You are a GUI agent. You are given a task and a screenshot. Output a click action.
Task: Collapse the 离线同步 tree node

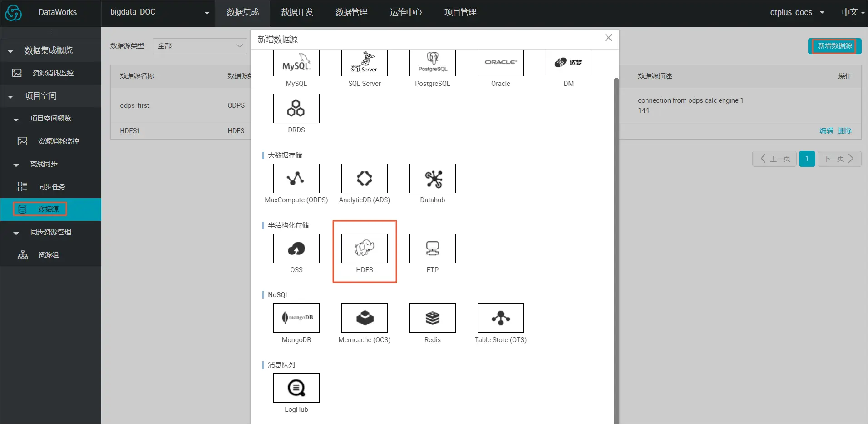pos(16,165)
